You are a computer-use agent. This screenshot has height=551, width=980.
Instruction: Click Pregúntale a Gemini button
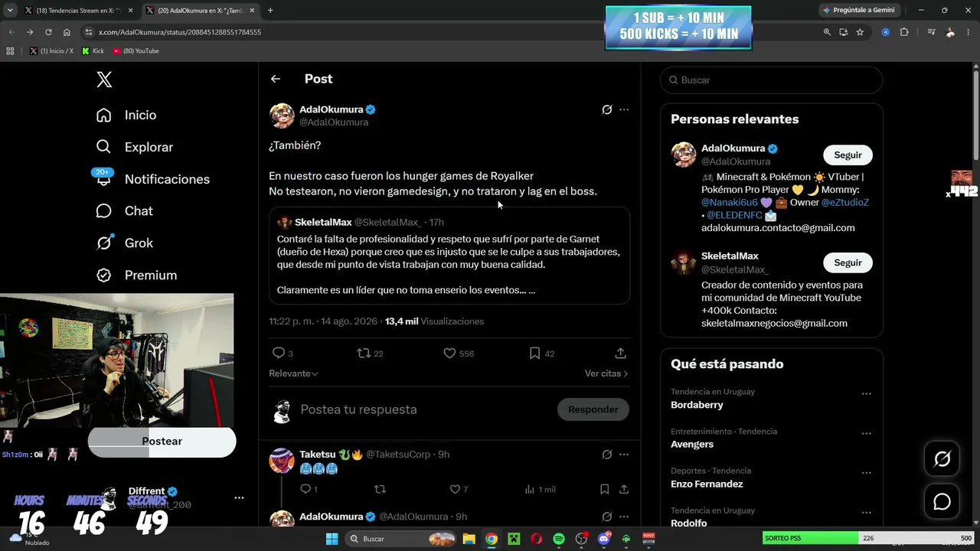pos(858,10)
